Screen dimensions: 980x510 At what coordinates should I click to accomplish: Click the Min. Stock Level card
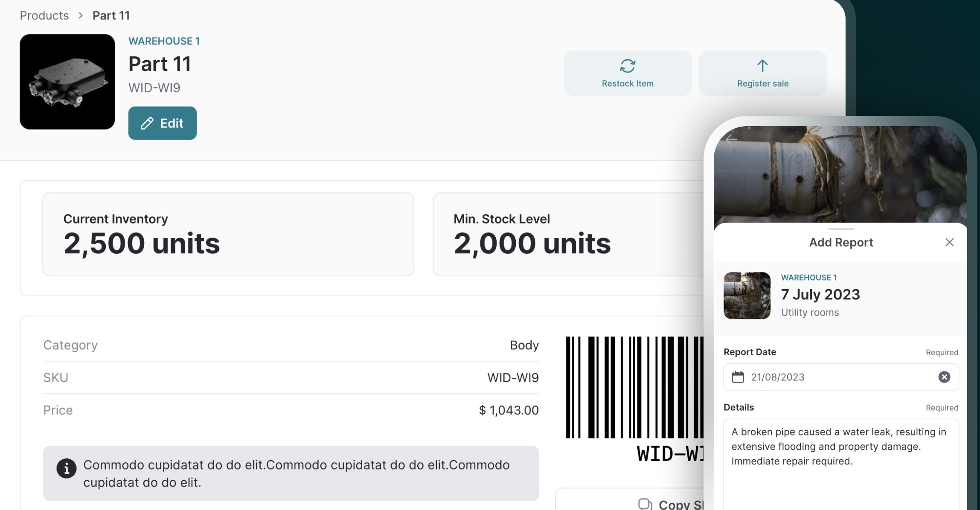pyautogui.click(x=567, y=234)
